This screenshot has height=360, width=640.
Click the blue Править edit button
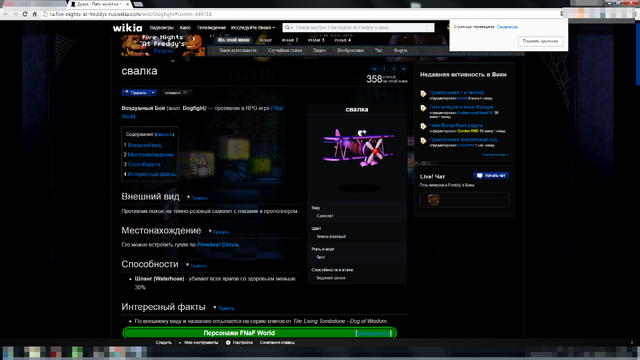tap(136, 93)
